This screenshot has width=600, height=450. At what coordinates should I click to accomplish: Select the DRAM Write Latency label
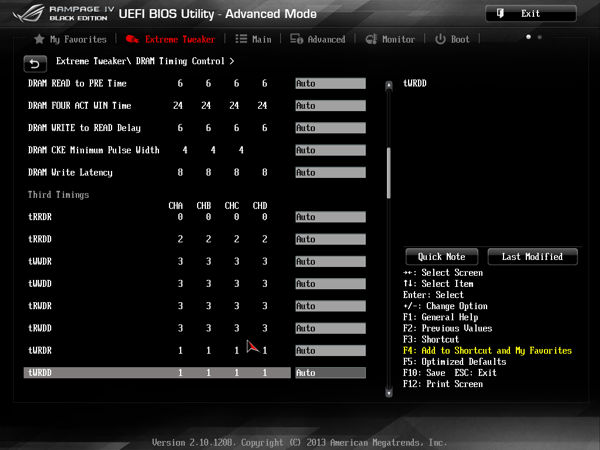click(x=70, y=173)
